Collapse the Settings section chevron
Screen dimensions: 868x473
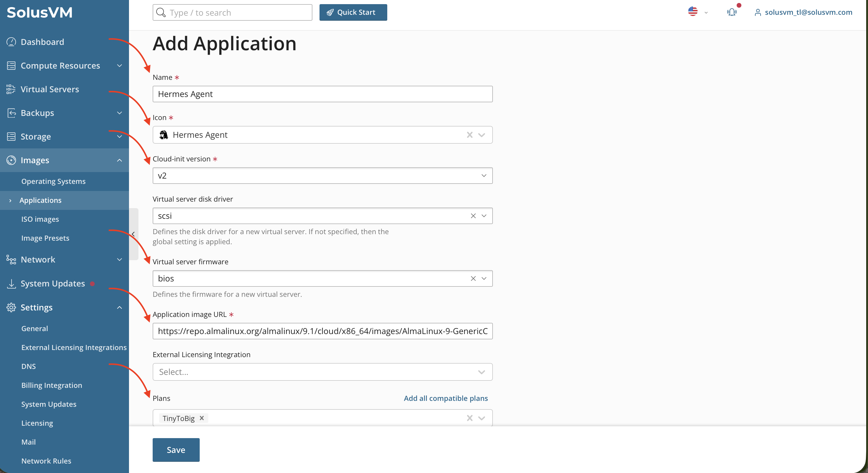click(119, 307)
